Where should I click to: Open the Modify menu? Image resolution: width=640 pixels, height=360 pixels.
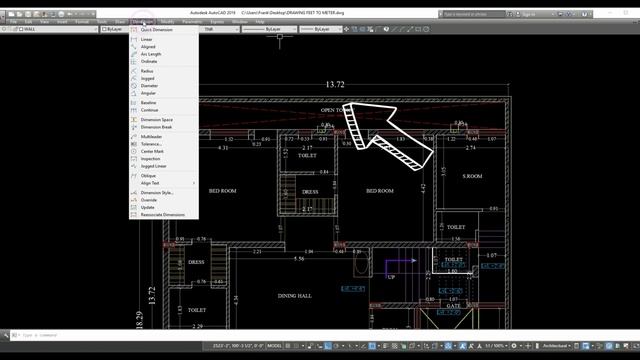(x=167, y=22)
